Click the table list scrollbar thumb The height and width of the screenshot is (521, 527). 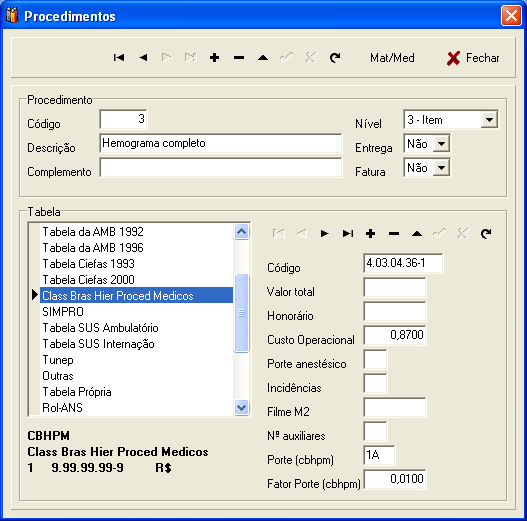[x=242, y=313]
